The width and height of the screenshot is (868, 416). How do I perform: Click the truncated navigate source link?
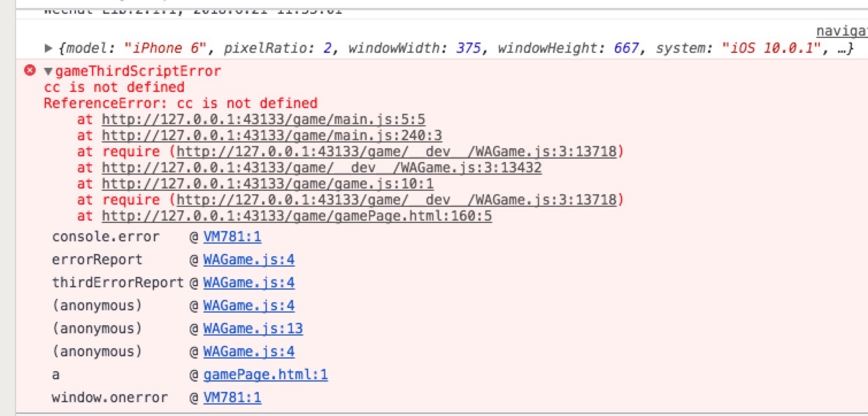point(841,32)
